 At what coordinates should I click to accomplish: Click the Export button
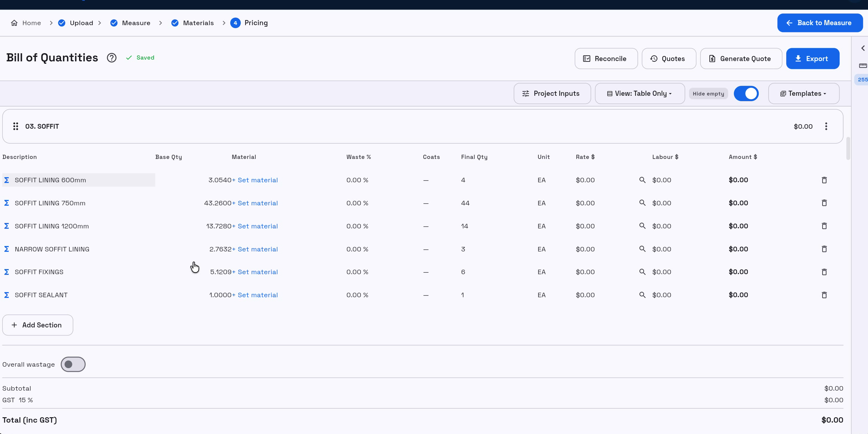[812, 59]
